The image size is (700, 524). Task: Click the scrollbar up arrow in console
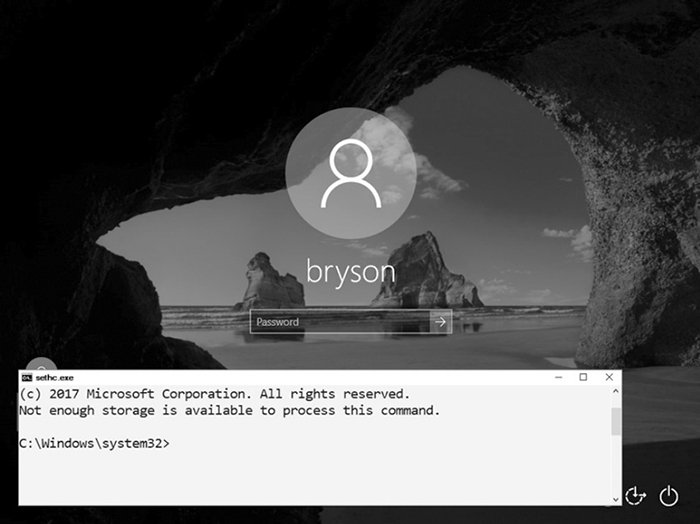[615, 392]
